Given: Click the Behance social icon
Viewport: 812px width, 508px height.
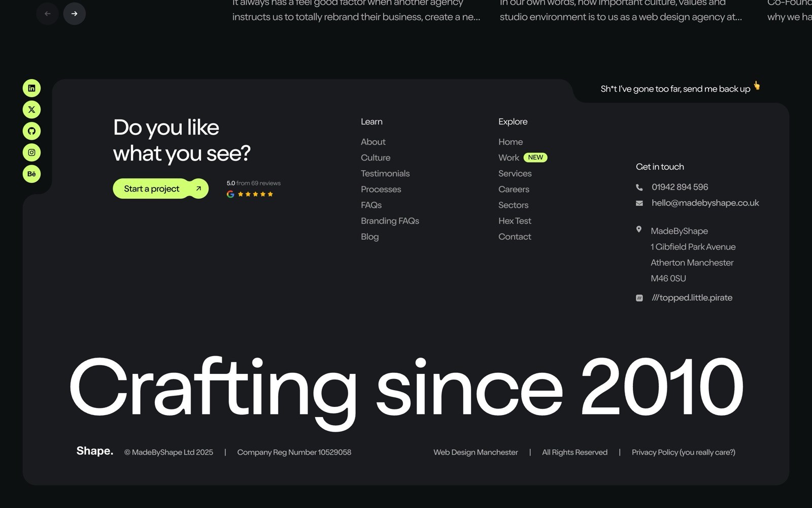Looking at the screenshot, I should click(x=31, y=174).
